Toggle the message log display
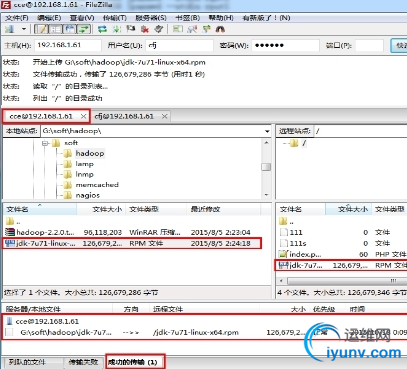Viewport: 407px width, 369px height. tap(42, 29)
